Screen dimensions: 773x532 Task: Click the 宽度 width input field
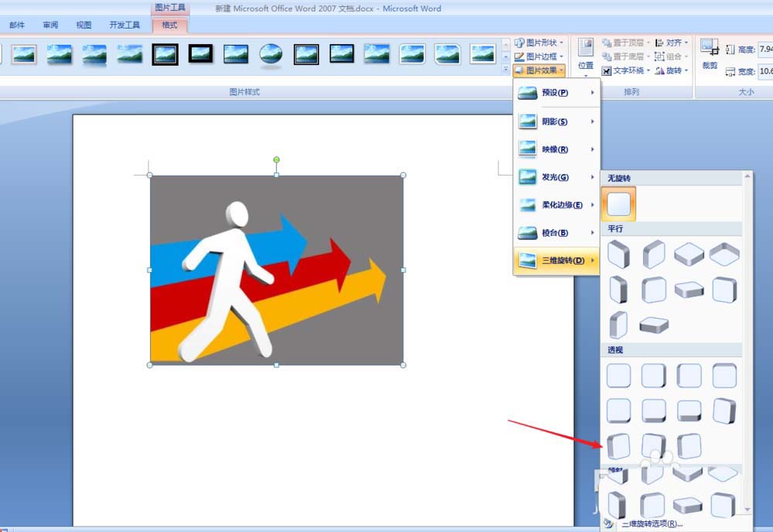(765, 71)
